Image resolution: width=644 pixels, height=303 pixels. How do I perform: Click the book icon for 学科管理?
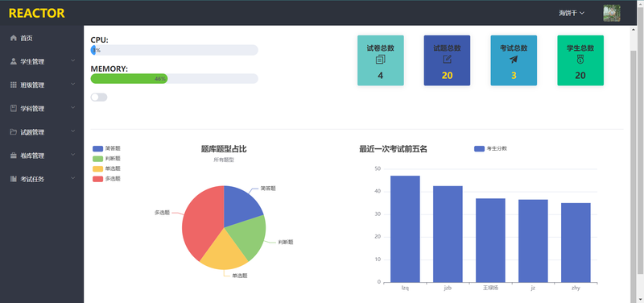point(14,109)
